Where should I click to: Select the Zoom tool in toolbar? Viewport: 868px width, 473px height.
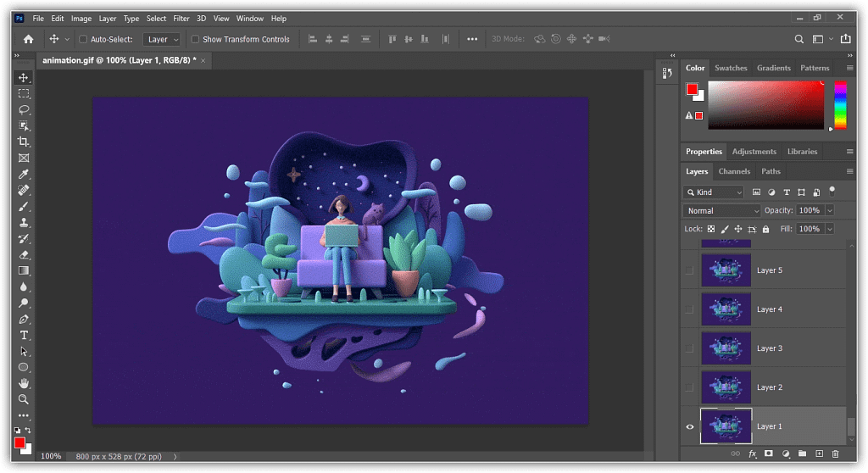24,399
